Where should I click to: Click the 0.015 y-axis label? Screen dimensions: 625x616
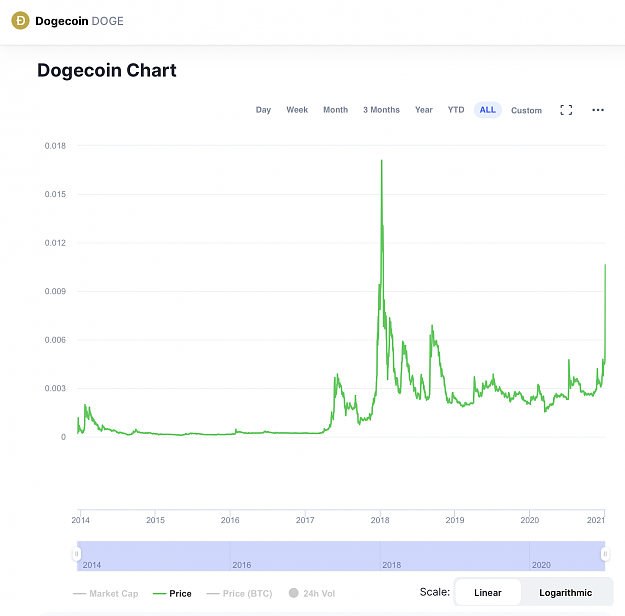click(x=55, y=194)
